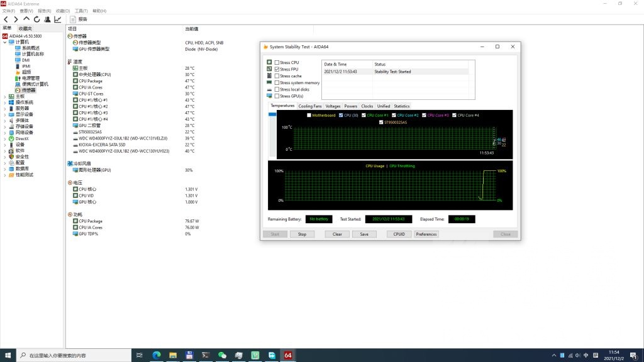
Task: Collapse the 计算机 tree node
Action: click(x=5, y=42)
